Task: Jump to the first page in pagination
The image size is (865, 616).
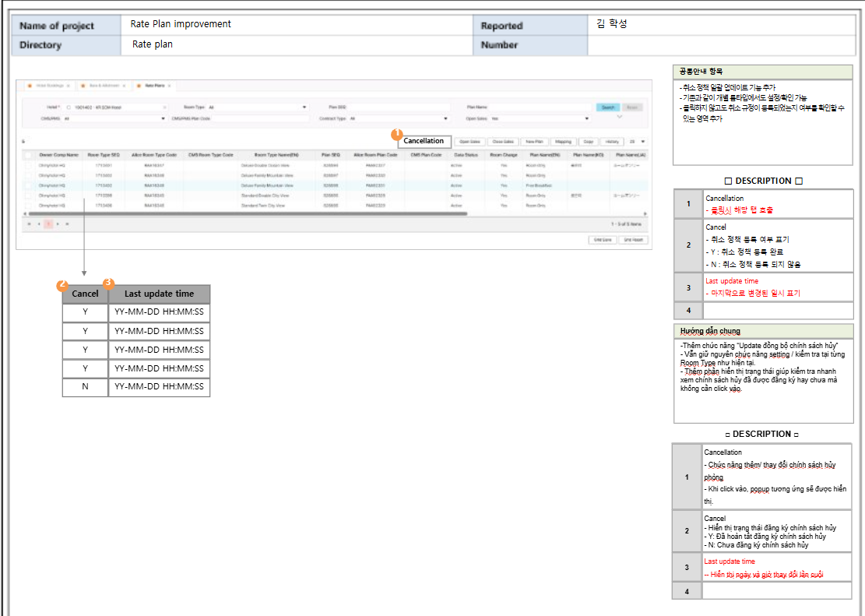Action: (29, 224)
